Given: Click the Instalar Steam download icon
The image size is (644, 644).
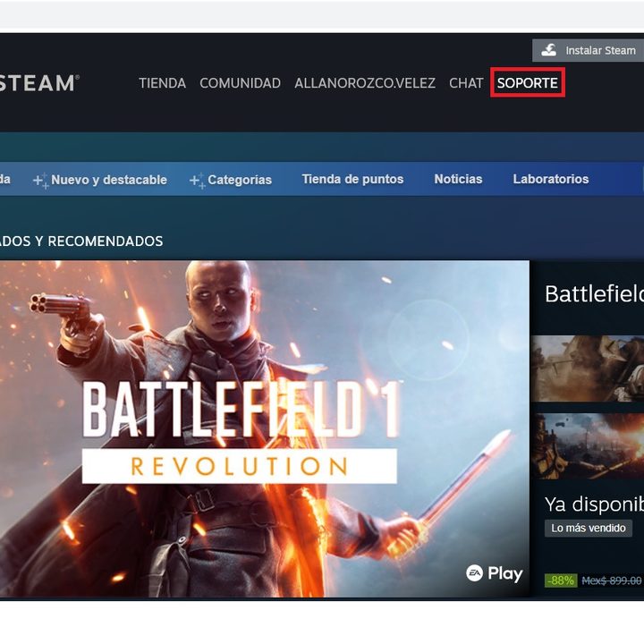Looking at the screenshot, I should coord(548,50).
